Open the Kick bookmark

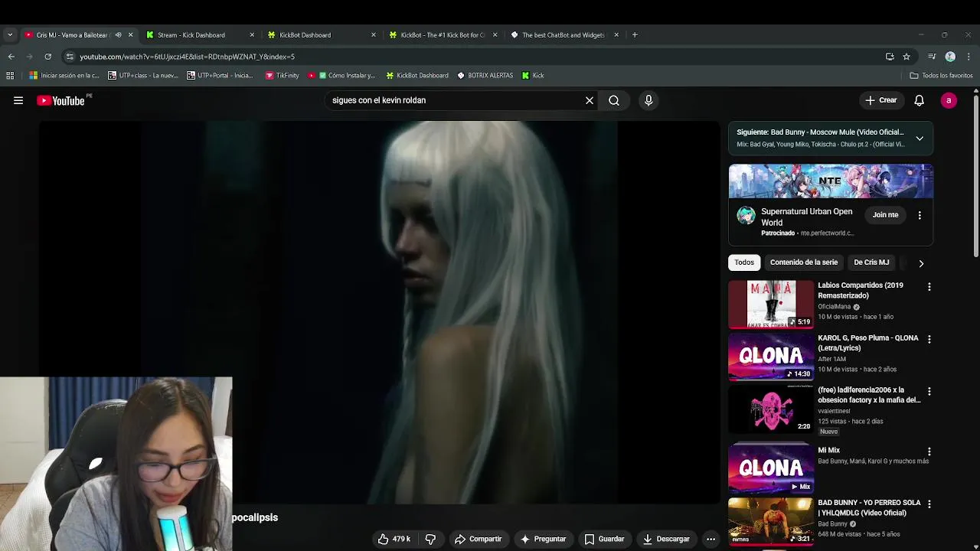click(x=533, y=75)
